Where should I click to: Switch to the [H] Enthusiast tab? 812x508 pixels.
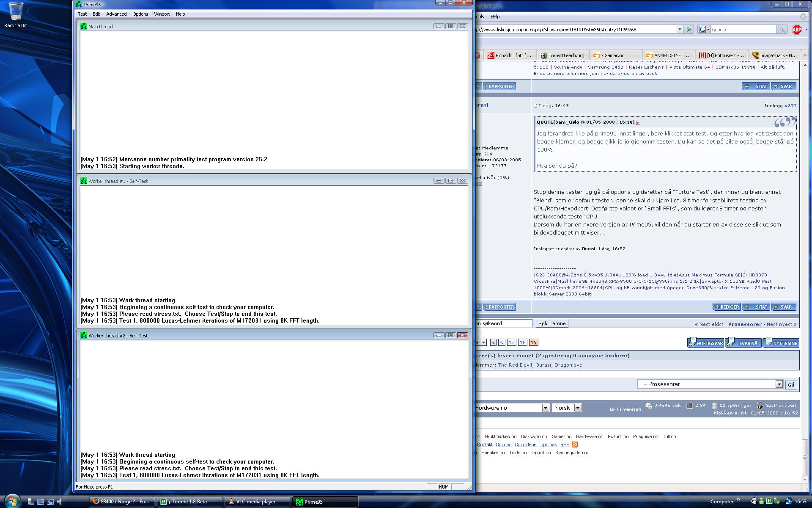tap(721, 55)
